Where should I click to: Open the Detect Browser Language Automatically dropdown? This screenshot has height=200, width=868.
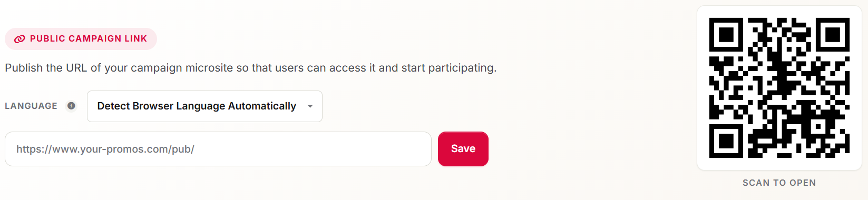tap(204, 106)
